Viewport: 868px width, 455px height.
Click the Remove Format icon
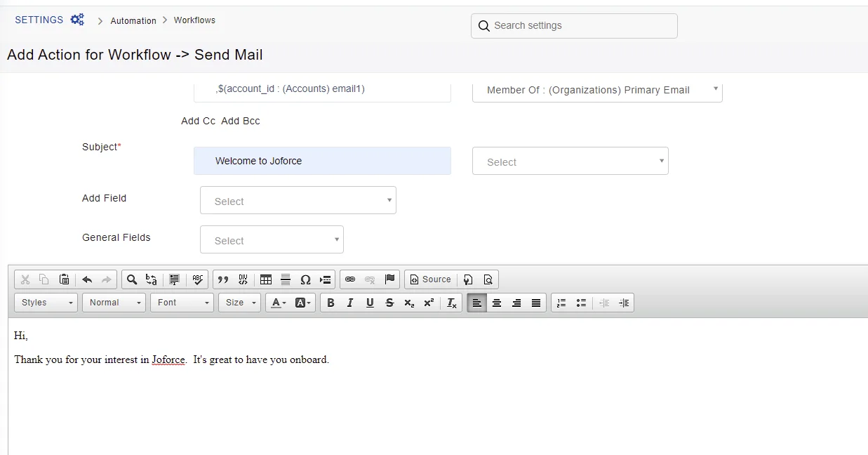tap(452, 303)
